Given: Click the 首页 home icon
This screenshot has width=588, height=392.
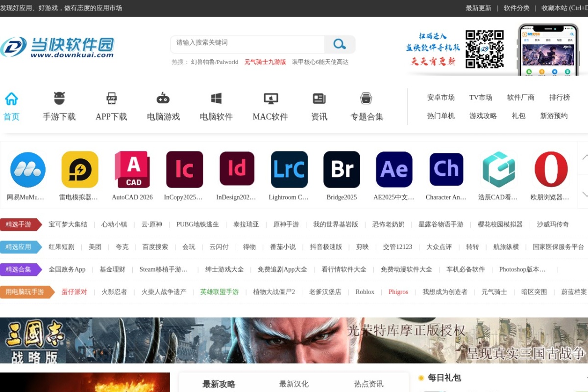Looking at the screenshot, I should [11, 98].
